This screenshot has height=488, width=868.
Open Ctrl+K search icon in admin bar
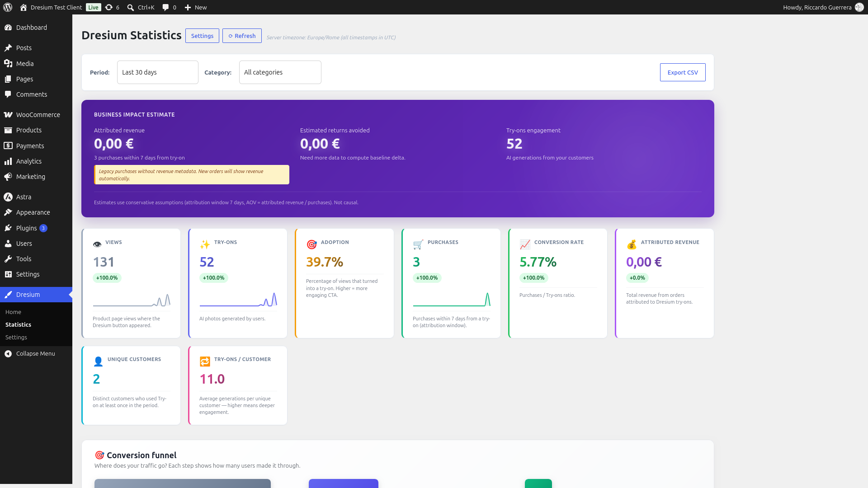(x=131, y=7)
